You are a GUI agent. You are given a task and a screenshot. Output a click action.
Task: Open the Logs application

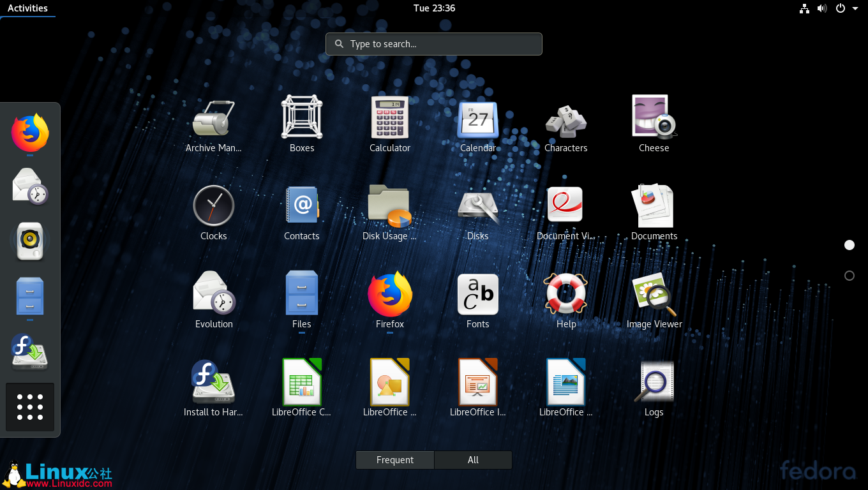[654, 389]
